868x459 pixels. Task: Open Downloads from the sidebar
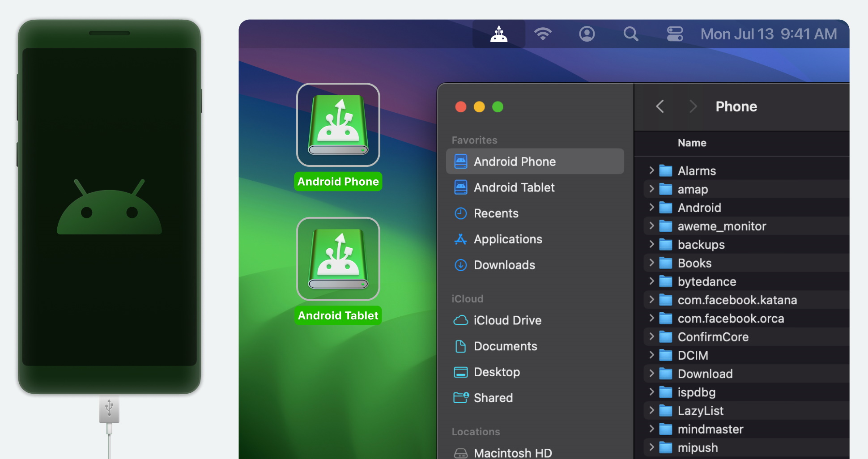(x=504, y=265)
